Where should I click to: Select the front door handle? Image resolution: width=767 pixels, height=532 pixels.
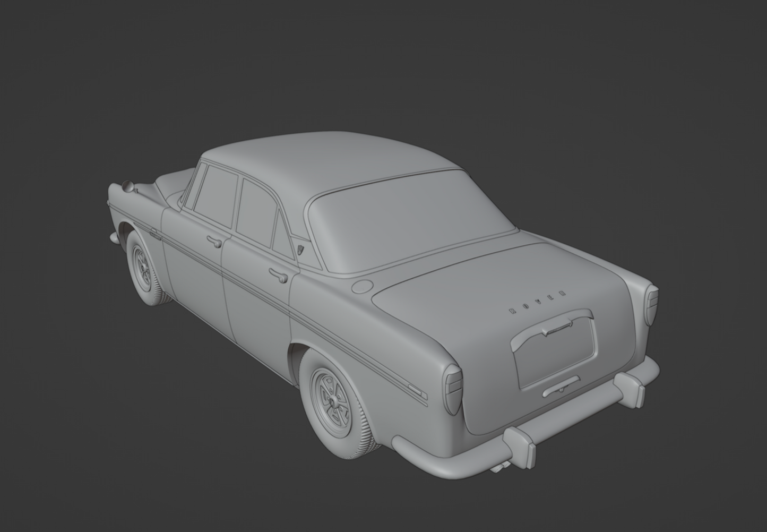[214, 242]
